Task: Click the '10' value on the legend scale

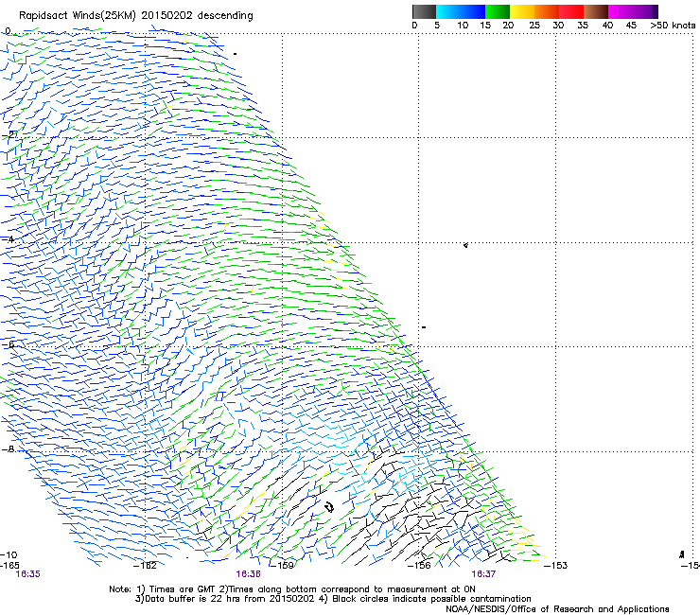Action: click(463, 26)
